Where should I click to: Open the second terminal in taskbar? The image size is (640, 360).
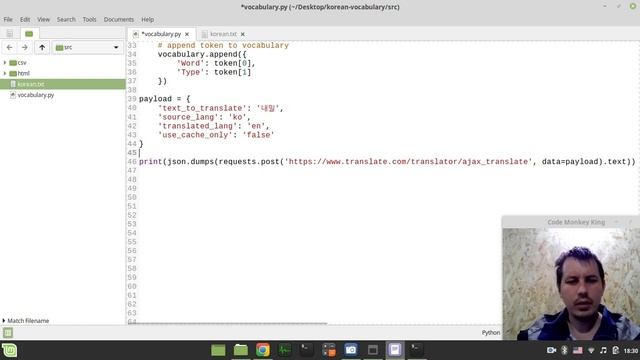[416, 350]
